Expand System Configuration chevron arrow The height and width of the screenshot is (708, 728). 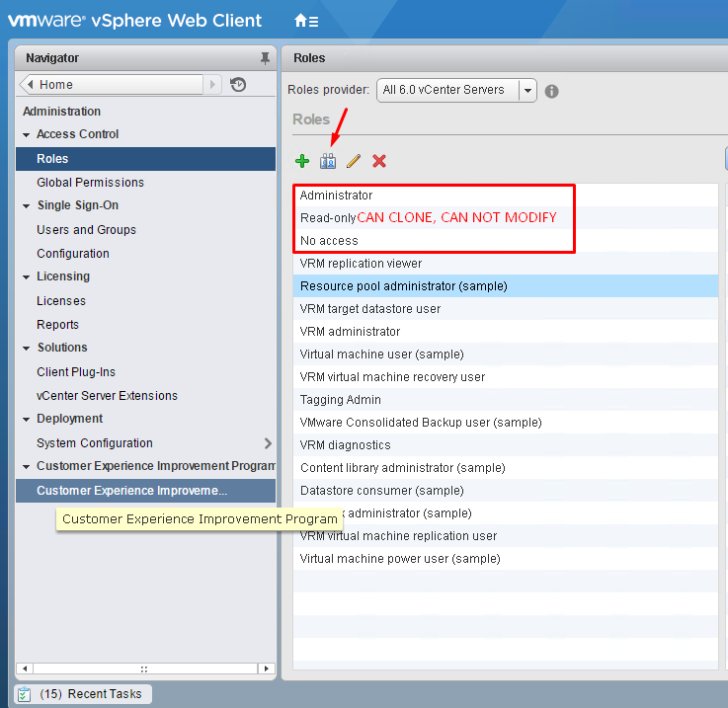pyautogui.click(x=268, y=443)
